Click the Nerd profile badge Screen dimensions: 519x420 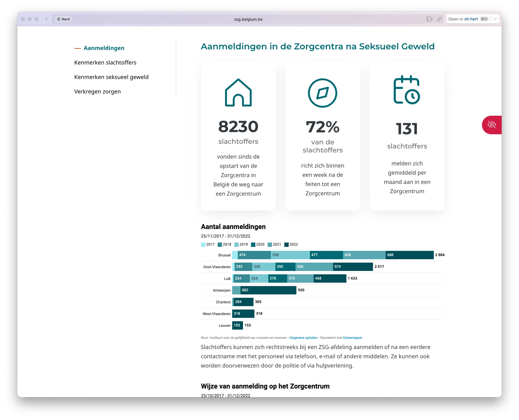[x=63, y=19]
